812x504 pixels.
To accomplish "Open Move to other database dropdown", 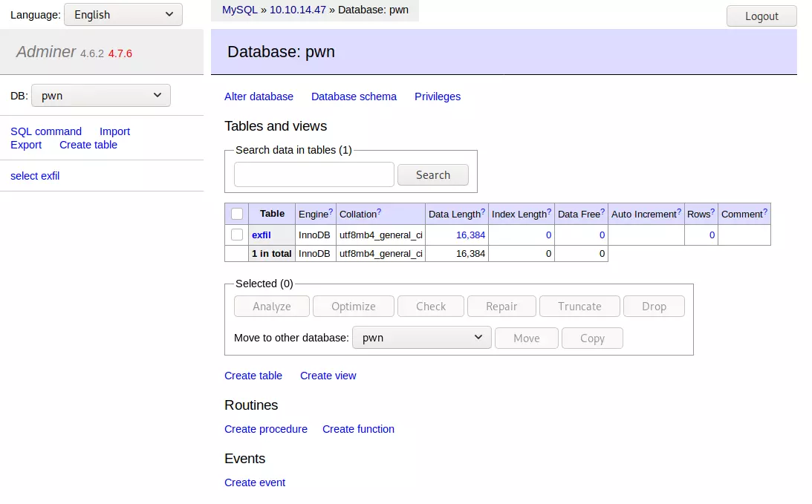I will point(421,338).
